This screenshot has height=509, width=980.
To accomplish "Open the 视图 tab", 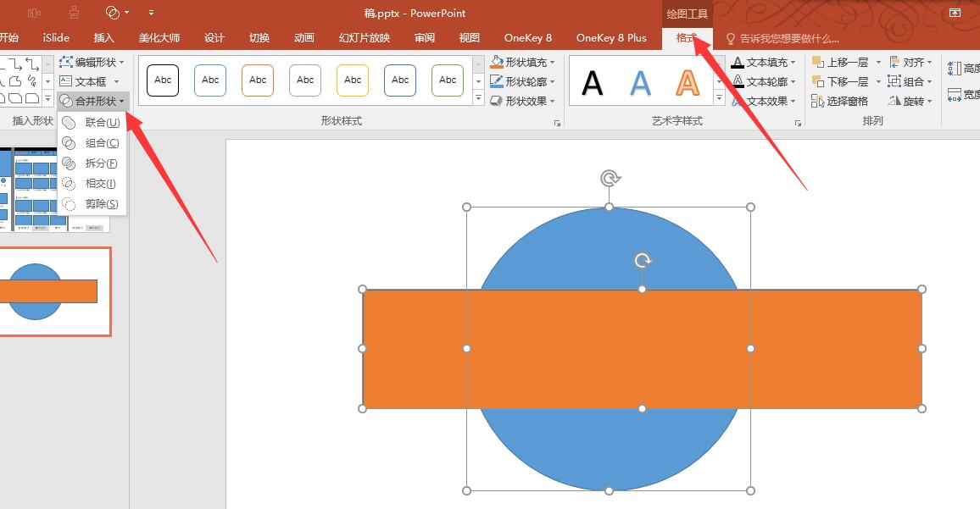I will point(470,38).
